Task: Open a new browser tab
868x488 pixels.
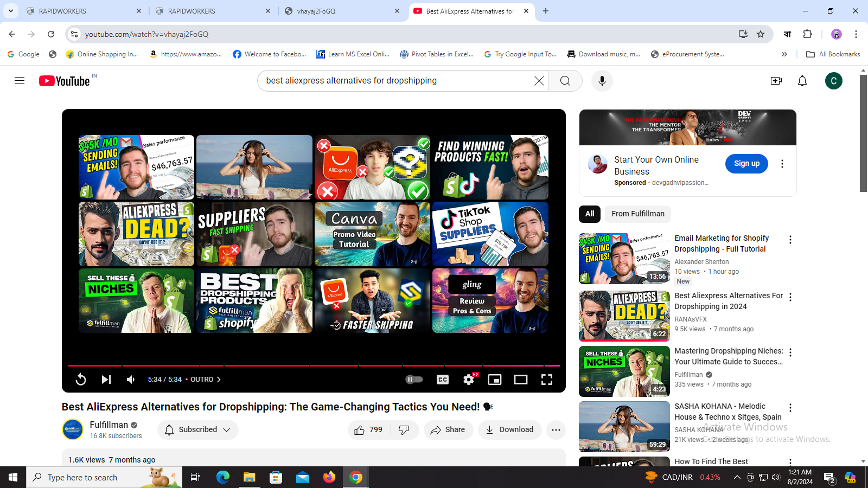Action: point(546,11)
